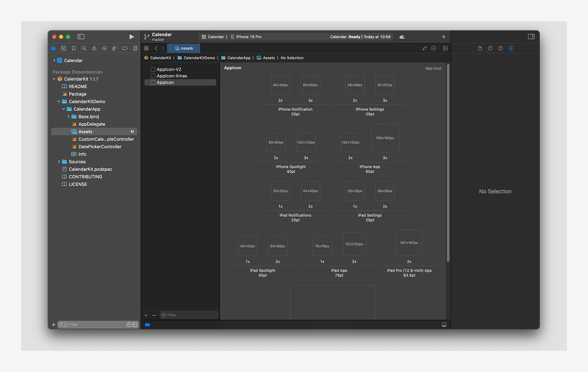The height and width of the screenshot is (372, 588).
Task: Open the Bookmark navigator
Action: pyautogui.click(x=73, y=48)
